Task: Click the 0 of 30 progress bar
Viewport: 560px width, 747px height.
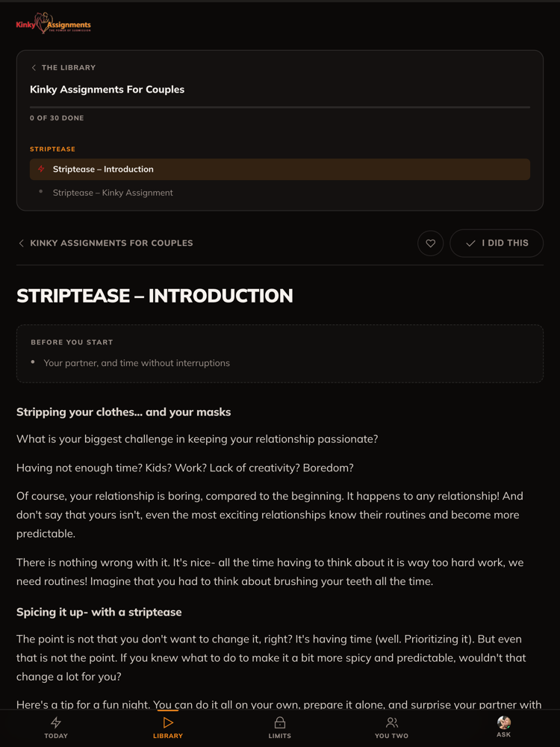Action: (279, 107)
